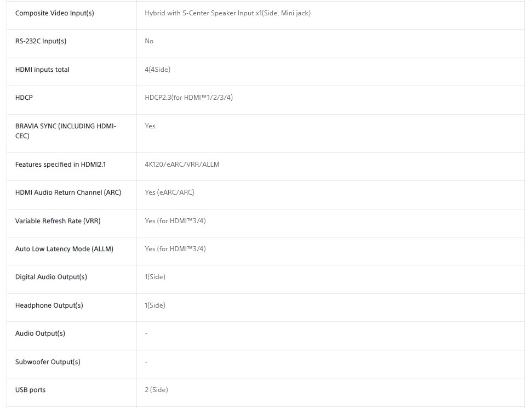Click the Headphone Output(s) label
Image resolution: width=532 pixels, height=408 pixels.
coord(49,305)
